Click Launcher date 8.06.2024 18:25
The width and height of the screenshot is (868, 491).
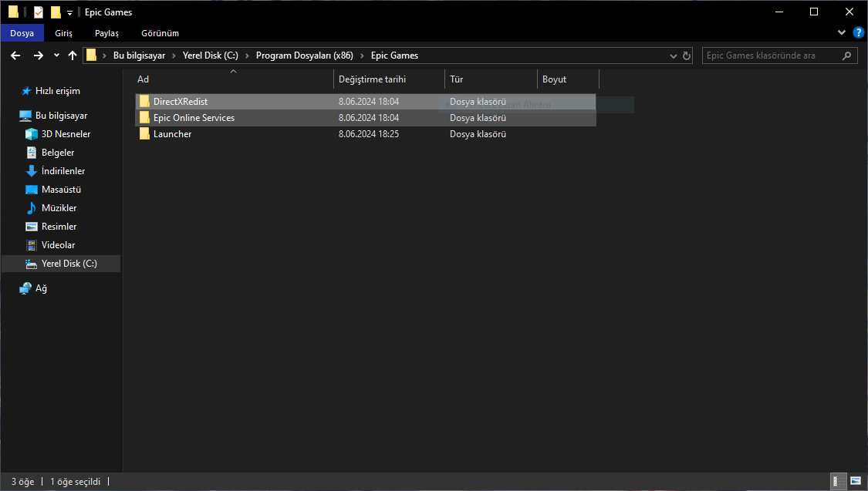pyautogui.click(x=369, y=134)
